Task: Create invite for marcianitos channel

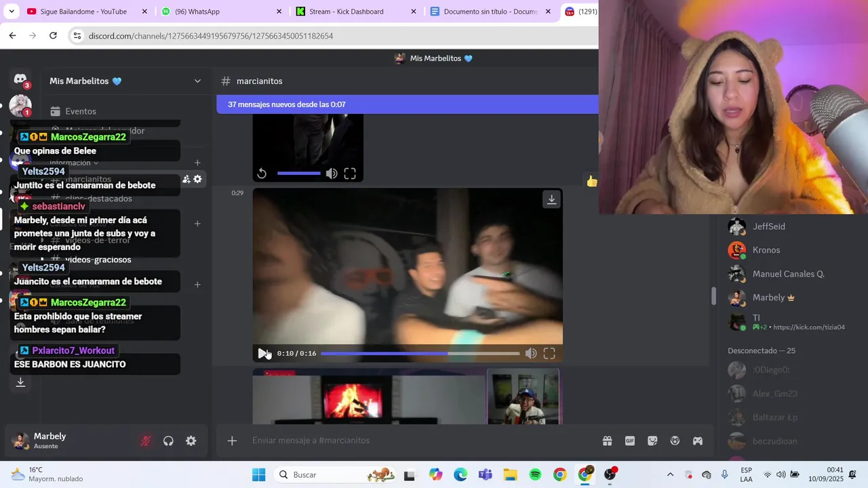Action: [x=186, y=179]
